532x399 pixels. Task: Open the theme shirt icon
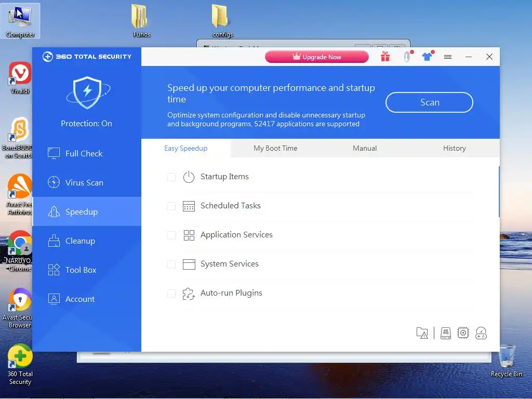tap(428, 56)
